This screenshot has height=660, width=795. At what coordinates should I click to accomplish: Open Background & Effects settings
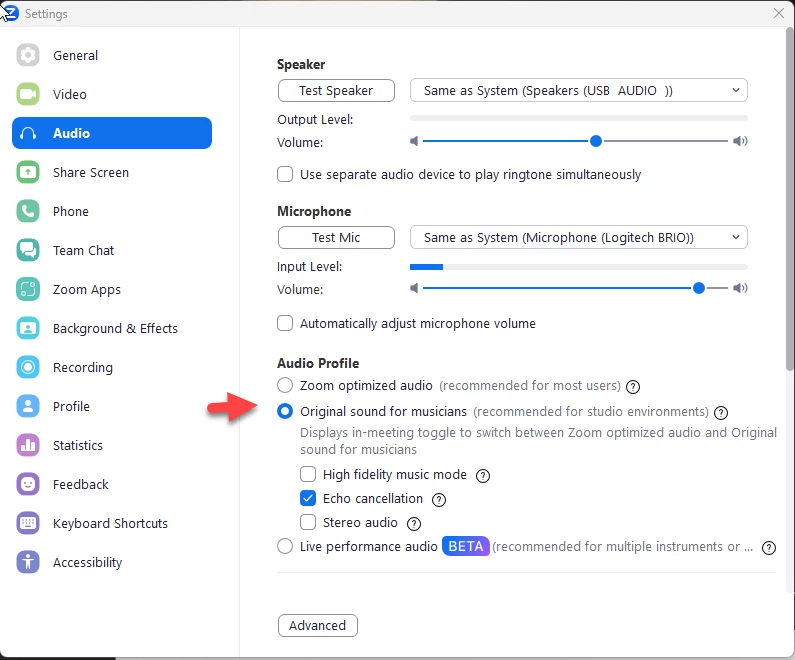pos(112,328)
